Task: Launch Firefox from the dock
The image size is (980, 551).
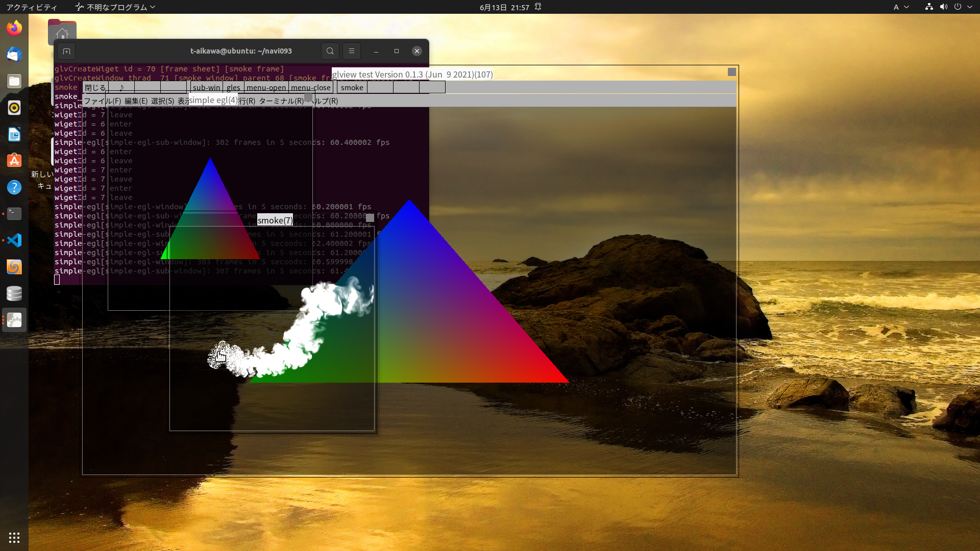Action: point(14,28)
